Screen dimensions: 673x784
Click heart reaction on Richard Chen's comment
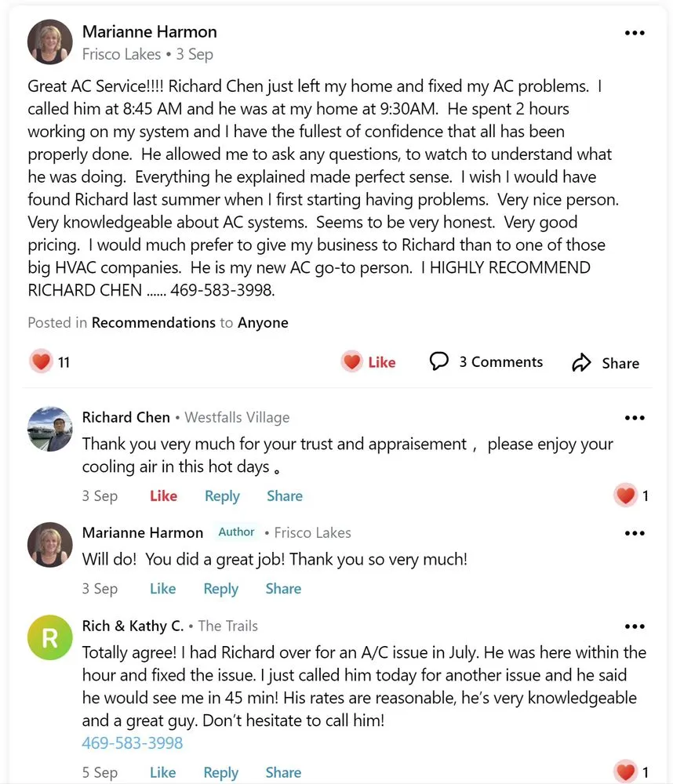click(626, 495)
